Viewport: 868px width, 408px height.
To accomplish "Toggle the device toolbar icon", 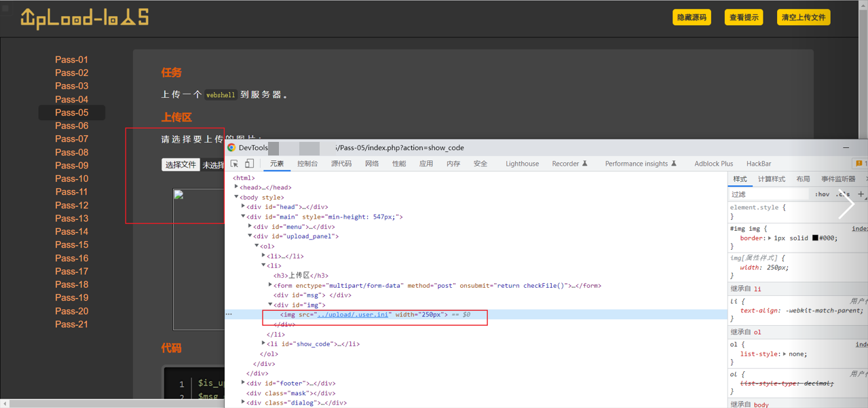I will tap(249, 164).
